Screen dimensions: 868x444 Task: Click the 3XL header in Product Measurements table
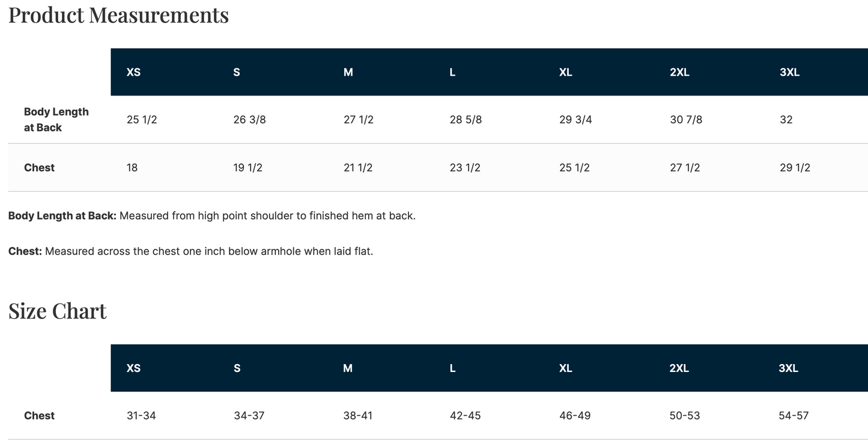click(x=789, y=72)
